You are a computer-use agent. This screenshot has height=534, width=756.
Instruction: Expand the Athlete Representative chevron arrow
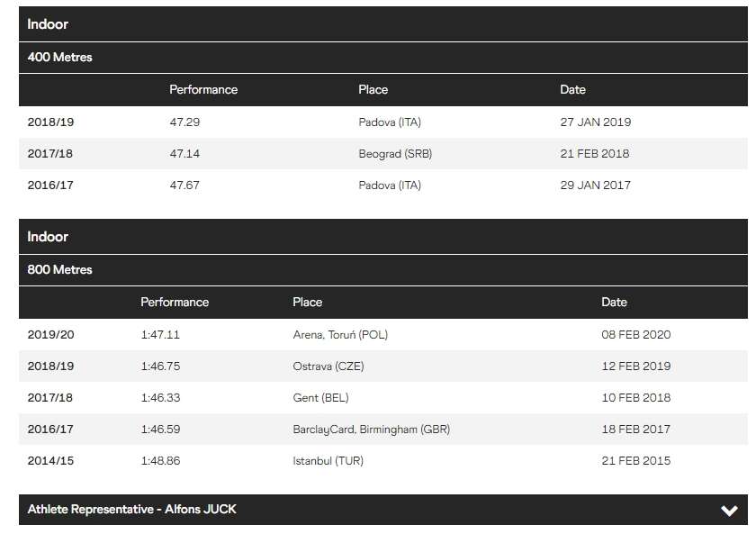coord(729,511)
